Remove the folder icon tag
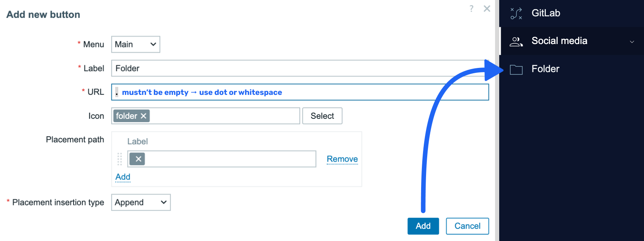 click(x=144, y=116)
